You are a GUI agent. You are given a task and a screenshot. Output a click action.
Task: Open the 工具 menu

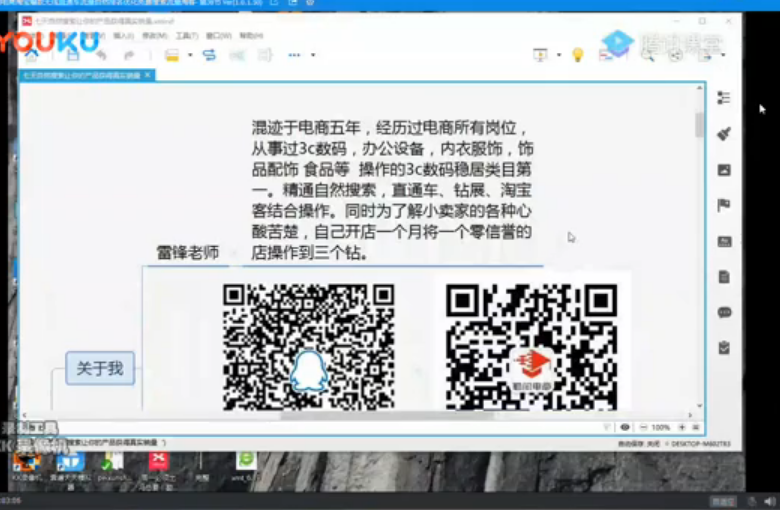[x=187, y=36]
